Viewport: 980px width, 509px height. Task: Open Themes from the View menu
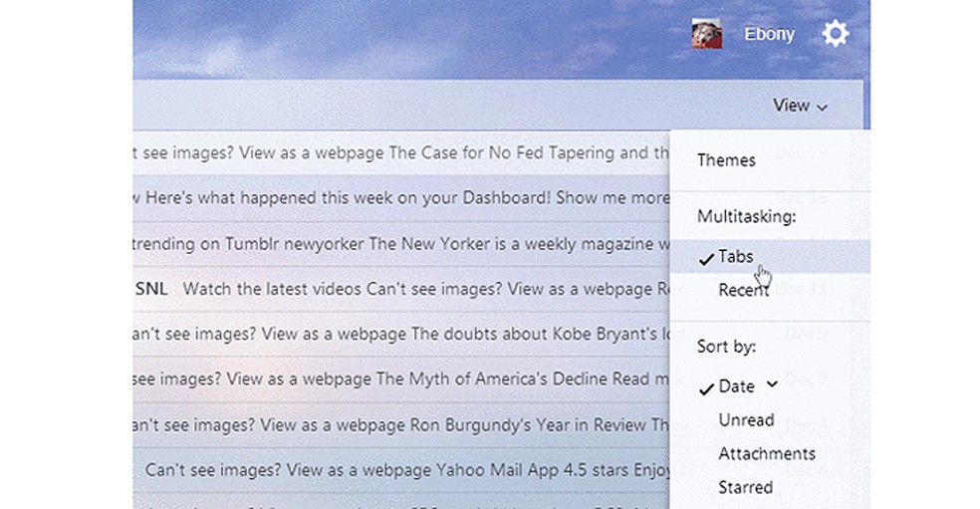726,160
